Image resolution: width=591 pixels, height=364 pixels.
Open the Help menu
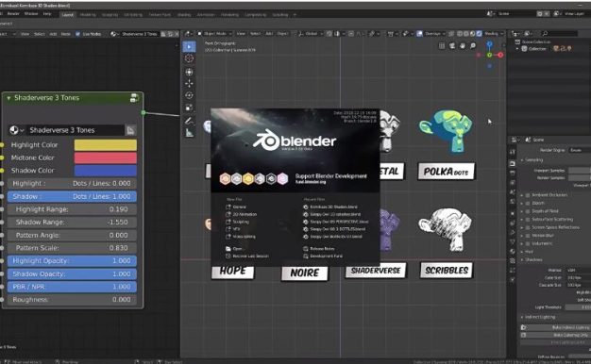coord(47,13)
